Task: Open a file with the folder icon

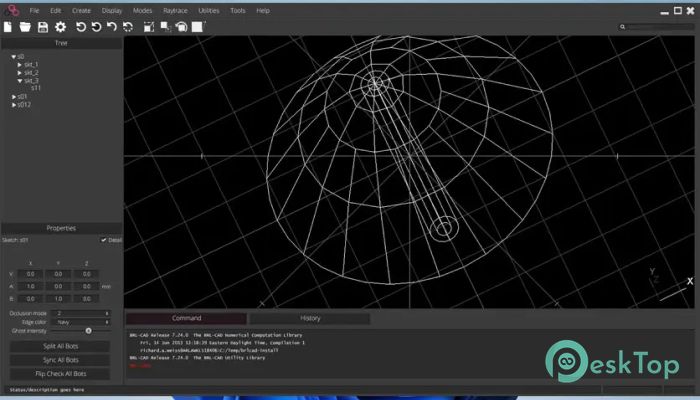Action: pos(25,27)
